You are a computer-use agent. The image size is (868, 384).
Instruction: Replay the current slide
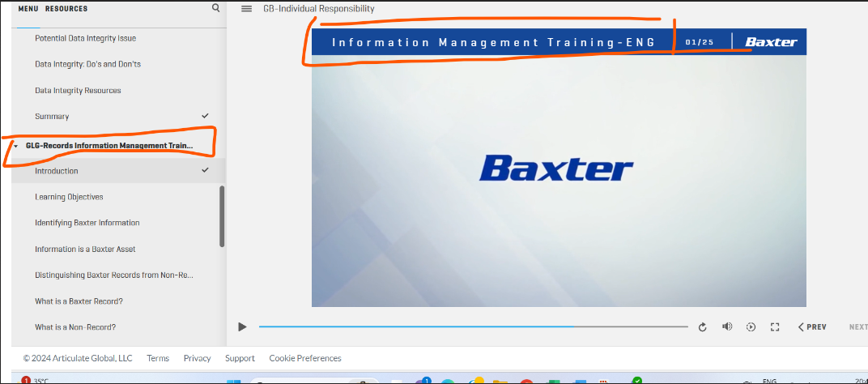[703, 327]
